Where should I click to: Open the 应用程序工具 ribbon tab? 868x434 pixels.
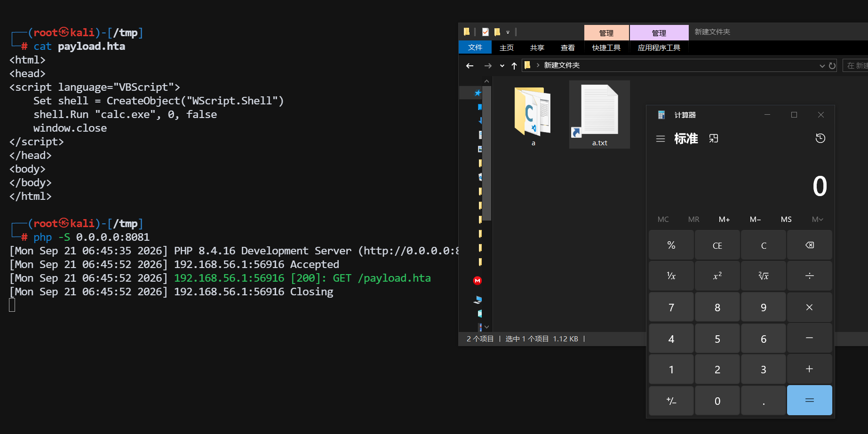point(659,47)
